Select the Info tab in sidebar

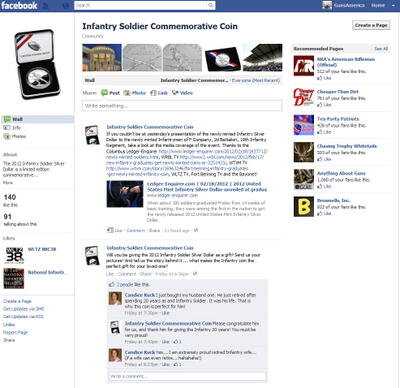(x=17, y=128)
